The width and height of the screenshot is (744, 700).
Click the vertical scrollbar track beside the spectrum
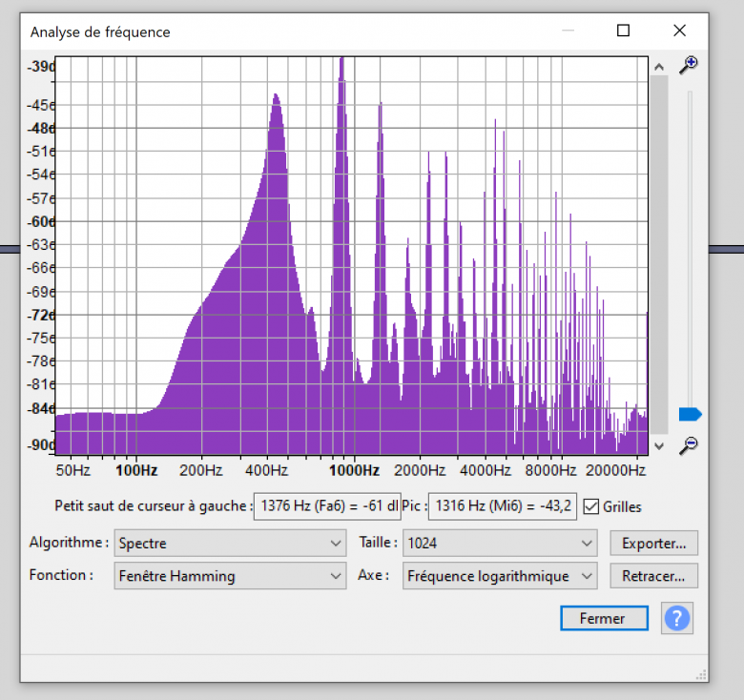click(x=658, y=257)
